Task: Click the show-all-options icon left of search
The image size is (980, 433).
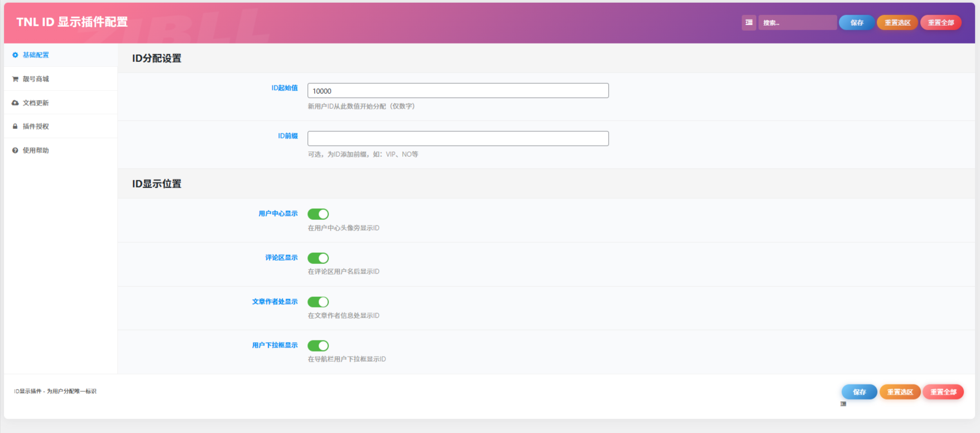Action: pos(749,23)
